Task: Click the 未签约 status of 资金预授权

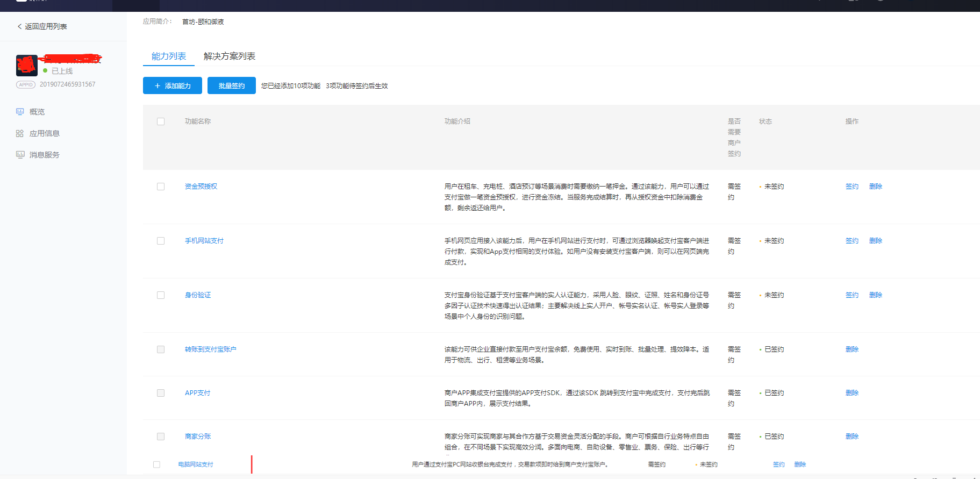Action: coord(774,187)
